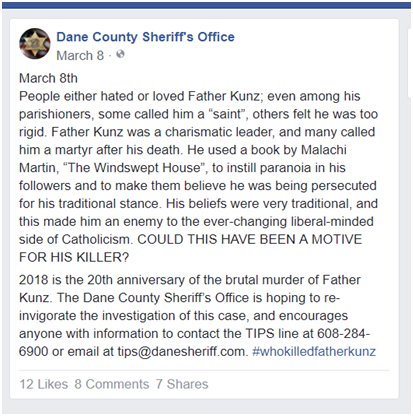Follow the #whokilledfatherkunz hashtag
This screenshot has height=416, width=413.
[314, 352]
